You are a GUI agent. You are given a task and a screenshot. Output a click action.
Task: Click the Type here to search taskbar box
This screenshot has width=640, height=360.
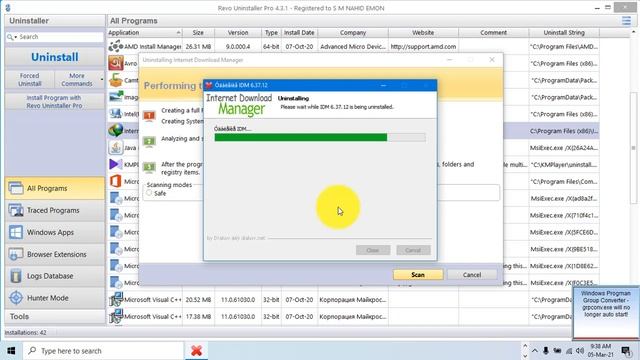103,351
